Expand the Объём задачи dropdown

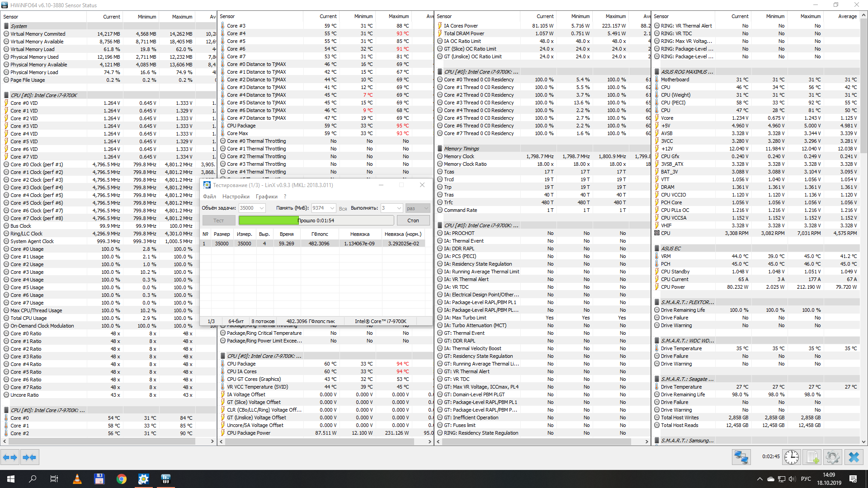coord(262,208)
